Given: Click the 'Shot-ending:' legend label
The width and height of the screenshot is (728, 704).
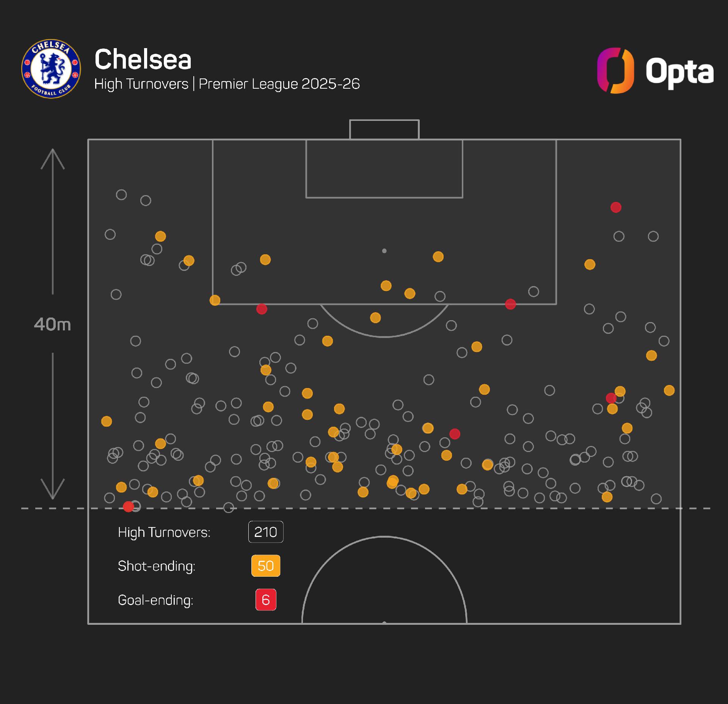Looking at the screenshot, I should coord(156,566).
